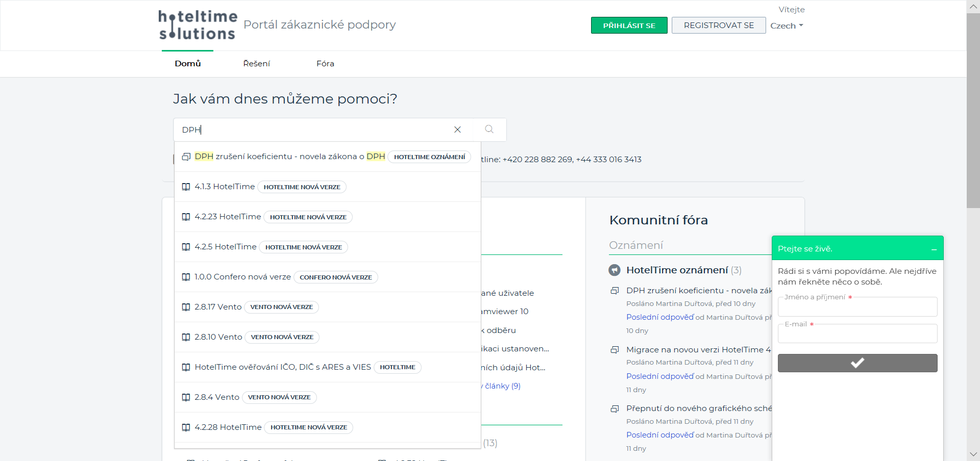Screen dimensions: 980x461
Task: Open the Domů tab
Action: click(x=188, y=64)
